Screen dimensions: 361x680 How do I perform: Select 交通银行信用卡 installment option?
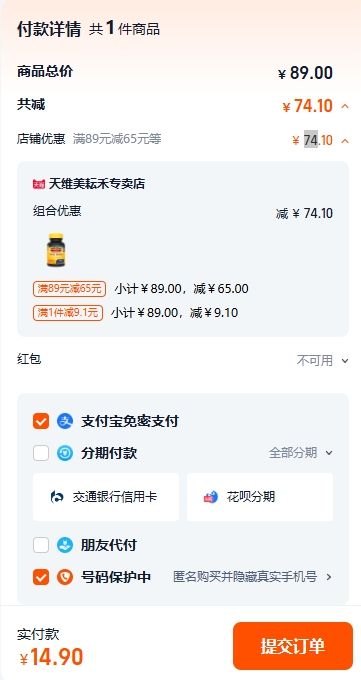(106, 497)
